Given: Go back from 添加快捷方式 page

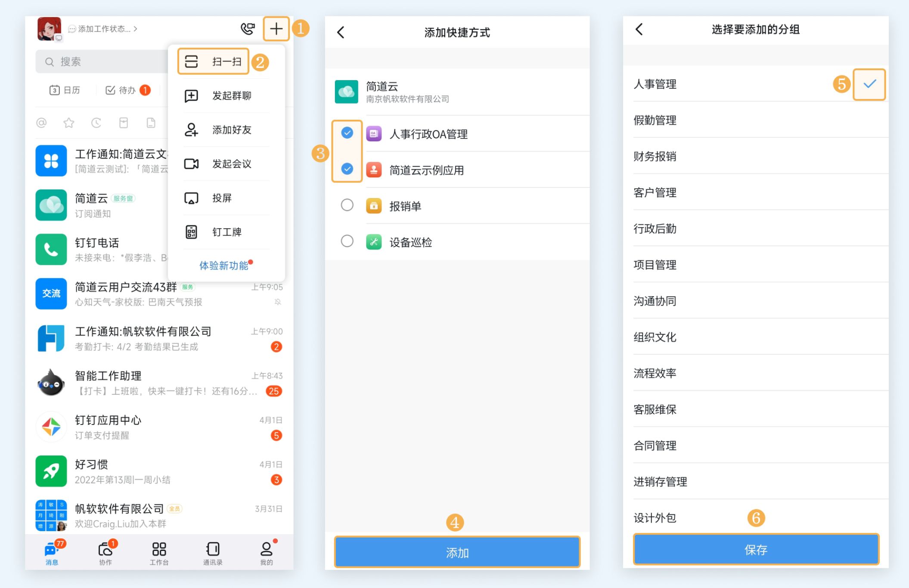Looking at the screenshot, I should [341, 32].
